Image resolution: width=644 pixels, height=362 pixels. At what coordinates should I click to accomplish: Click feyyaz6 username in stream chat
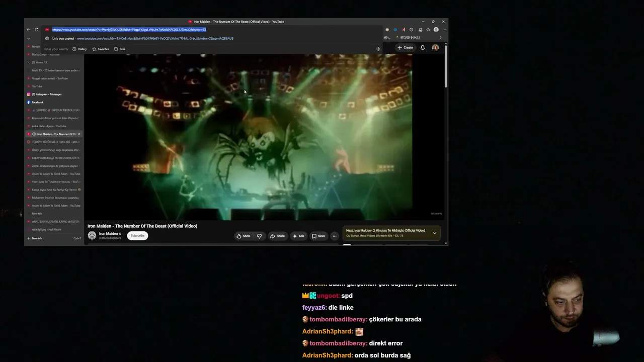314,307
